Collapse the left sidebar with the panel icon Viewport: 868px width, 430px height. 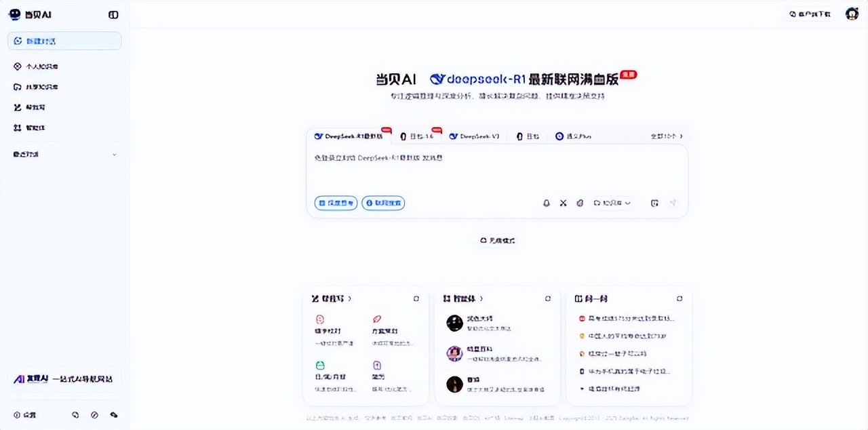tap(113, 14)
